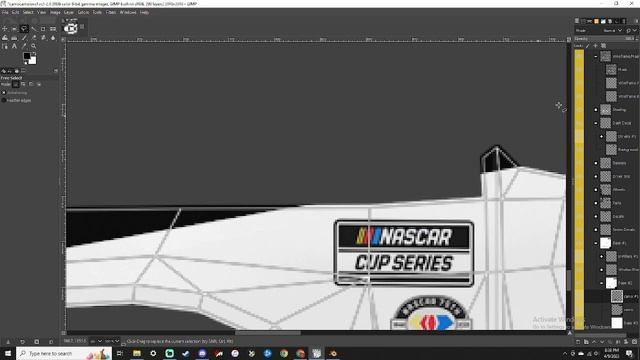Collapse the Base #2 layer group
This screenshot has height=360, width=640.
[601, 283]
